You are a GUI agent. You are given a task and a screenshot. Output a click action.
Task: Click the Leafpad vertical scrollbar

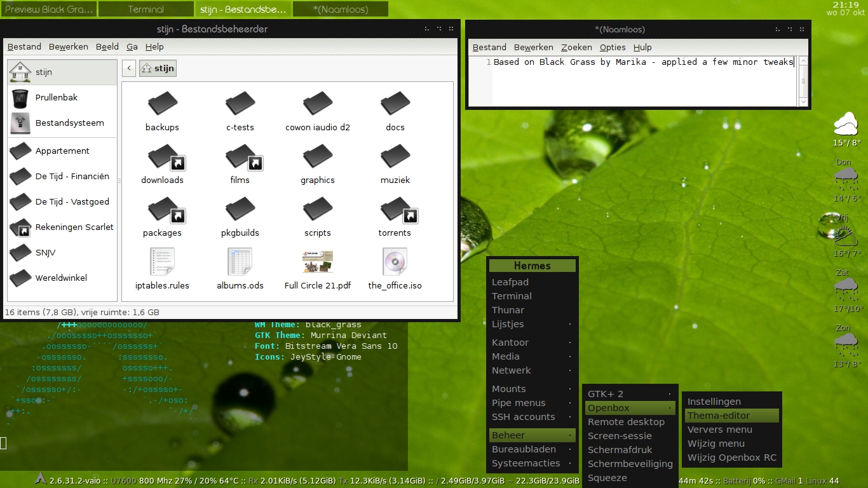tap(803, 81)
